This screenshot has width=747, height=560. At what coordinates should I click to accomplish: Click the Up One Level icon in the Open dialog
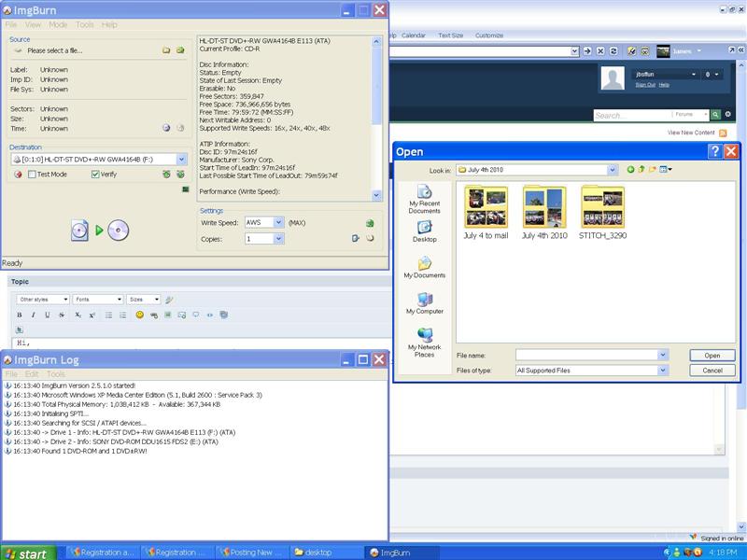click(x=641, y=169)
